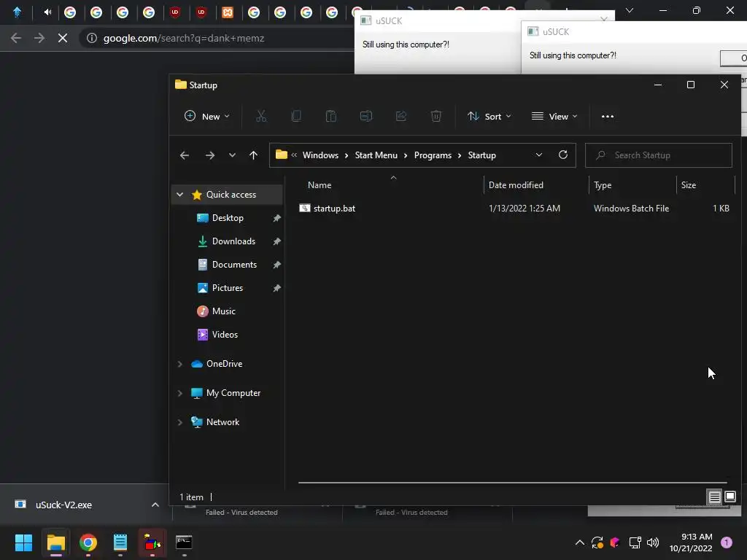Switch to large icons view in status bar
Image resolution: width=747 pixels, height=560 pixels.
[x=729, y=497]
